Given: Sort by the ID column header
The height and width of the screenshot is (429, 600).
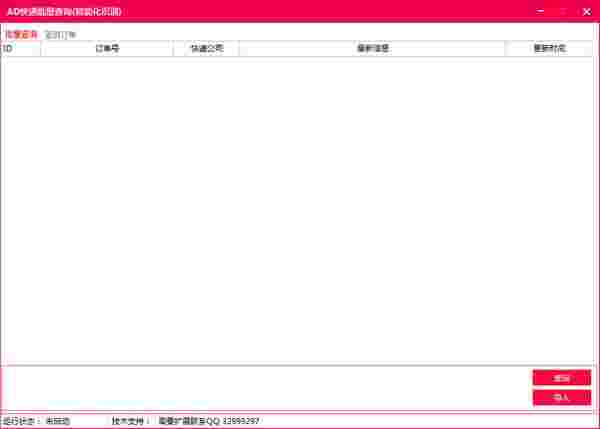Looking at the screenshot, I should coord(21,49).
